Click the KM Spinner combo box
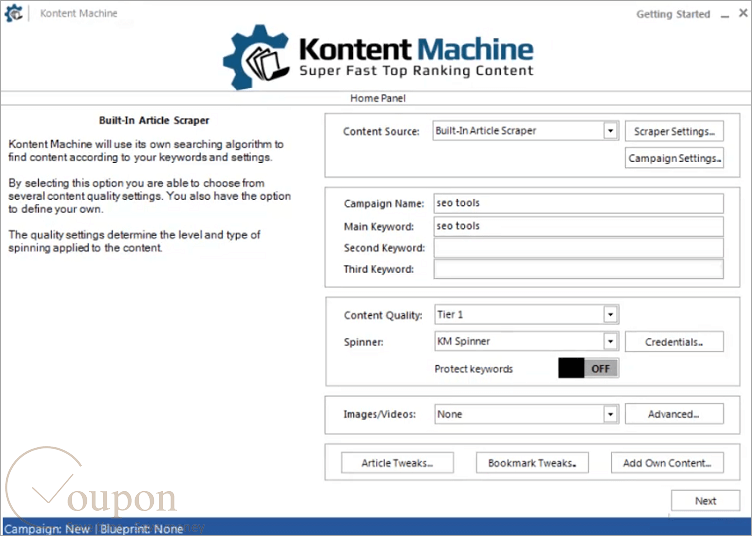 (x=527, y=341)
